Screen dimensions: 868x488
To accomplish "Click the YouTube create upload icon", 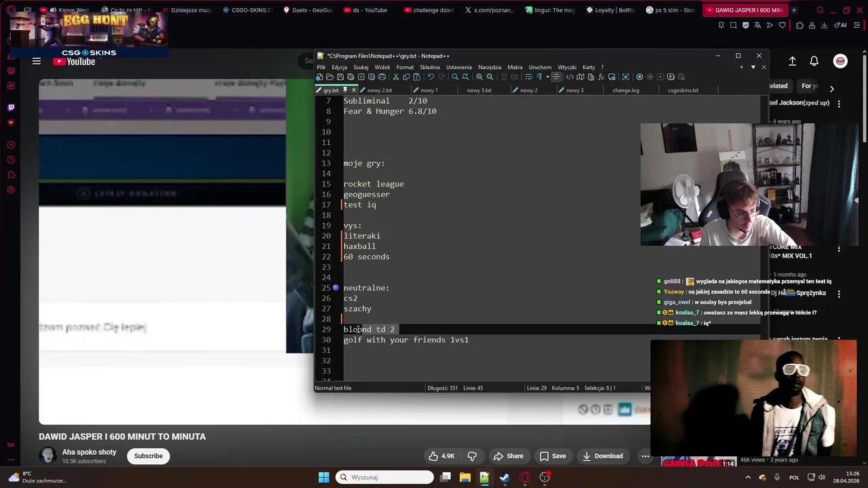I will coord(792,61).
